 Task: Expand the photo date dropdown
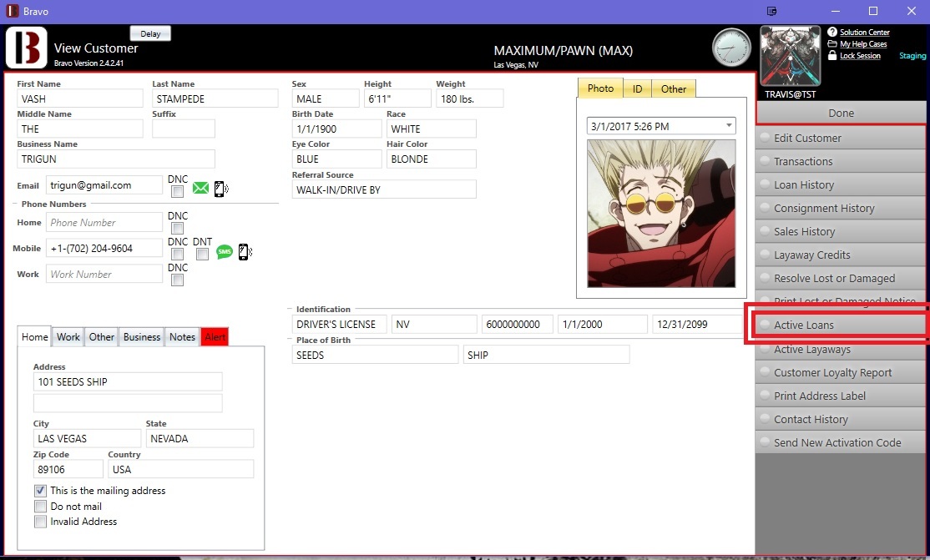click(x=729, y=126)
